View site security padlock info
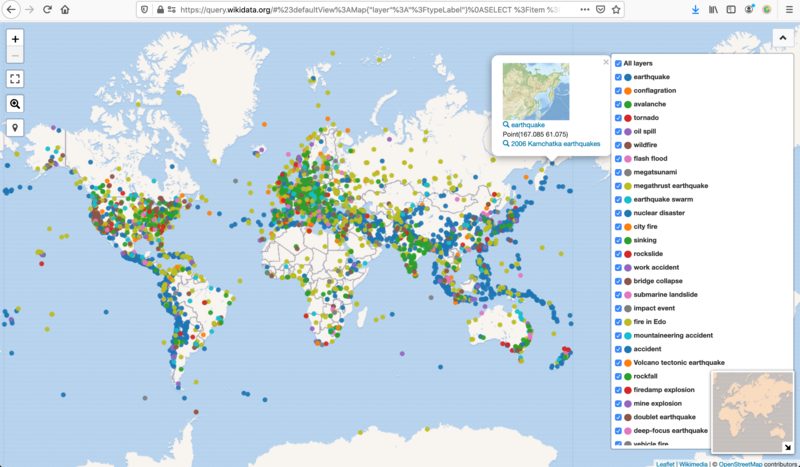Screen dimensions: 800x467 [x=160, y=9]
